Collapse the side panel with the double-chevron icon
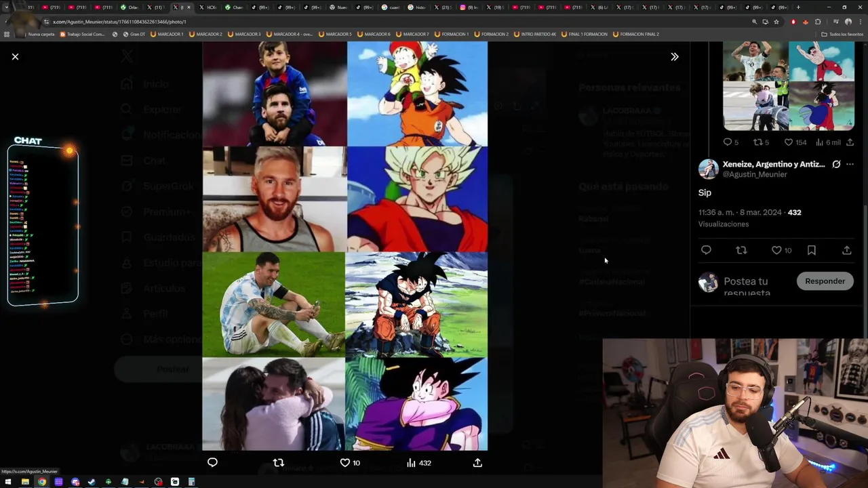Image resolution: width=868 pixels, height=488 pixels. (674, 57)
